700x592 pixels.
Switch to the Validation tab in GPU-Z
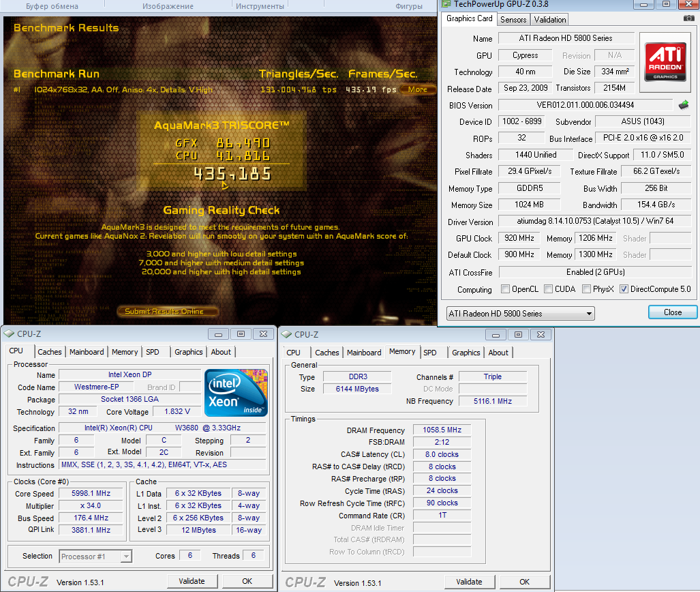coord(549,20)
